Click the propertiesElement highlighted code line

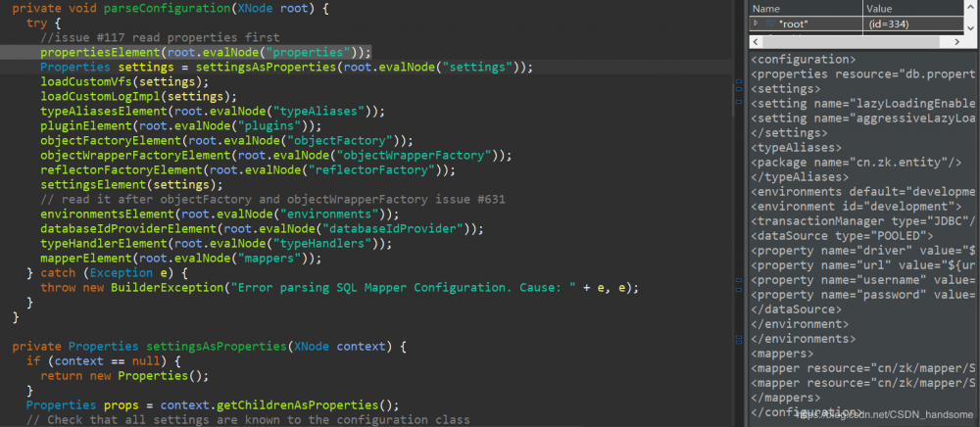click(x=206, y=52)
